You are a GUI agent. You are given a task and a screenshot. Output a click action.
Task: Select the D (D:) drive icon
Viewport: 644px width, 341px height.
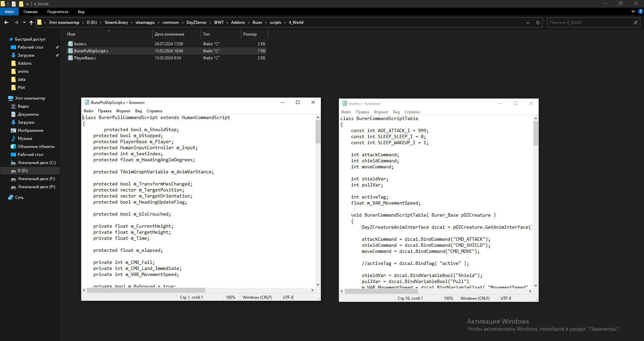13,171
